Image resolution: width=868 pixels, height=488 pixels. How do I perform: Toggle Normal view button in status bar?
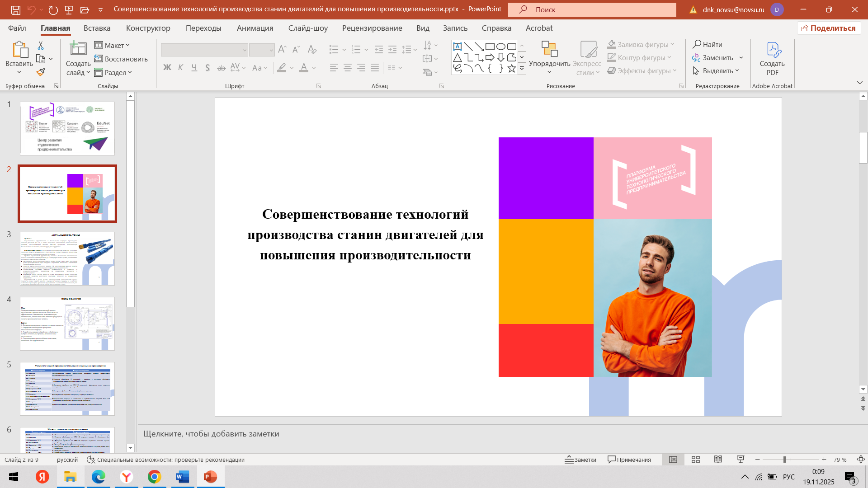tap(673, 460)
